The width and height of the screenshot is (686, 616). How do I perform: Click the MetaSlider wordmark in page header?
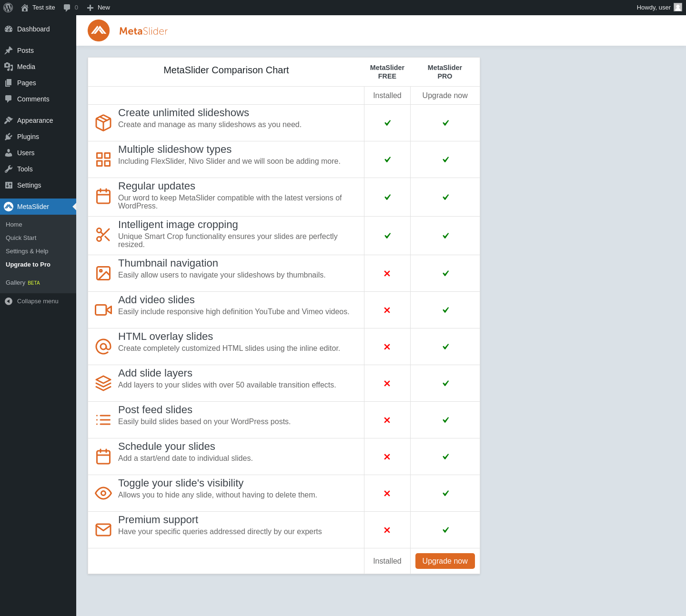143,31
